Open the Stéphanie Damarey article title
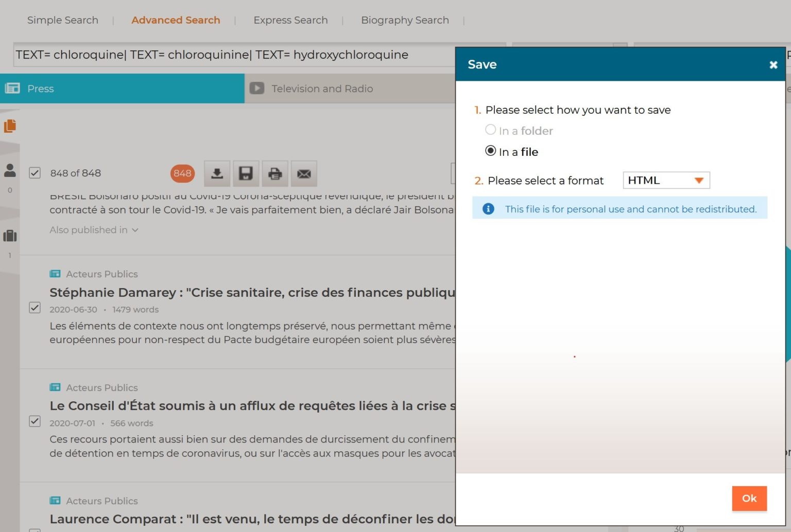Viewport: 791px width, 532px height. coord(252,292)
